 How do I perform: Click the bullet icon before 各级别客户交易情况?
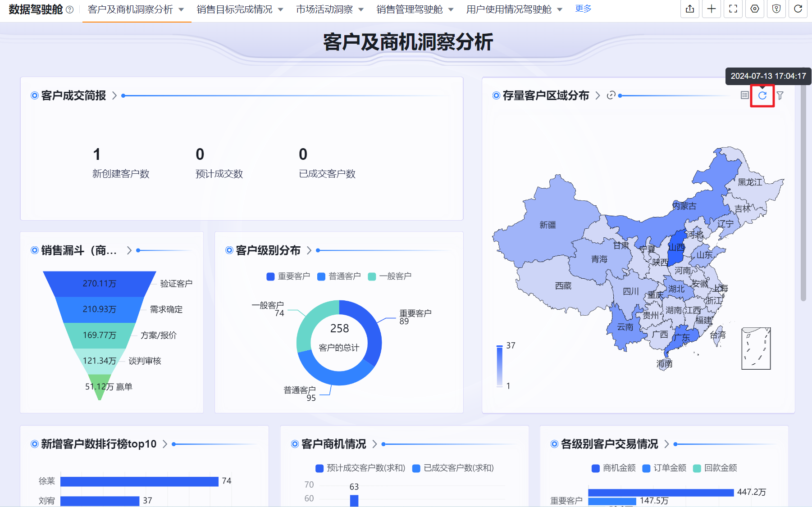(554, 444)
